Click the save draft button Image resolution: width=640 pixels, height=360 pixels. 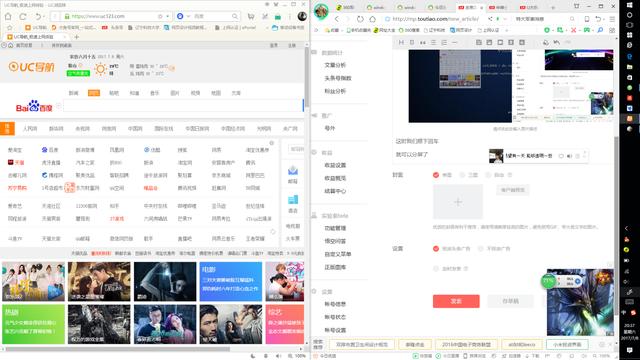[510, 301]
